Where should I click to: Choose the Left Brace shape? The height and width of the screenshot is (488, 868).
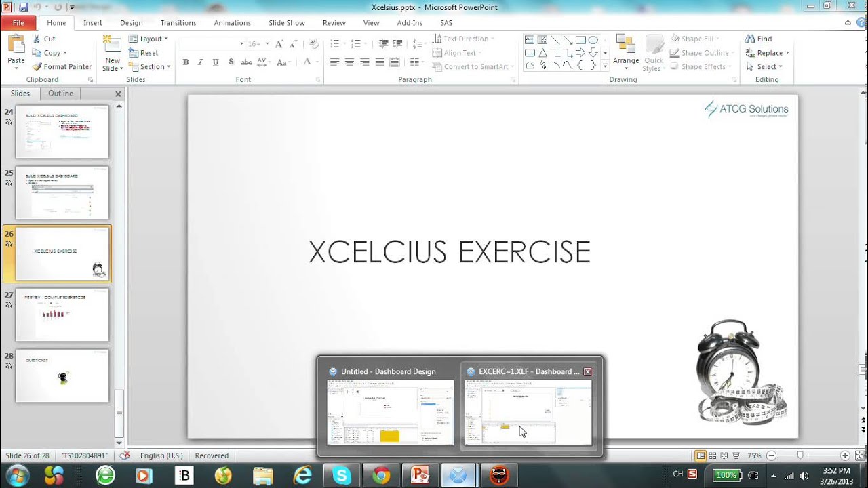pos(580,66)
